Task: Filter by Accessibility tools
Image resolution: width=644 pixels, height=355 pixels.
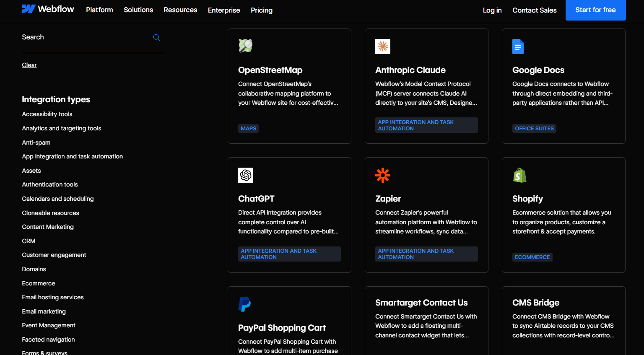Action: tap(47, 114)
